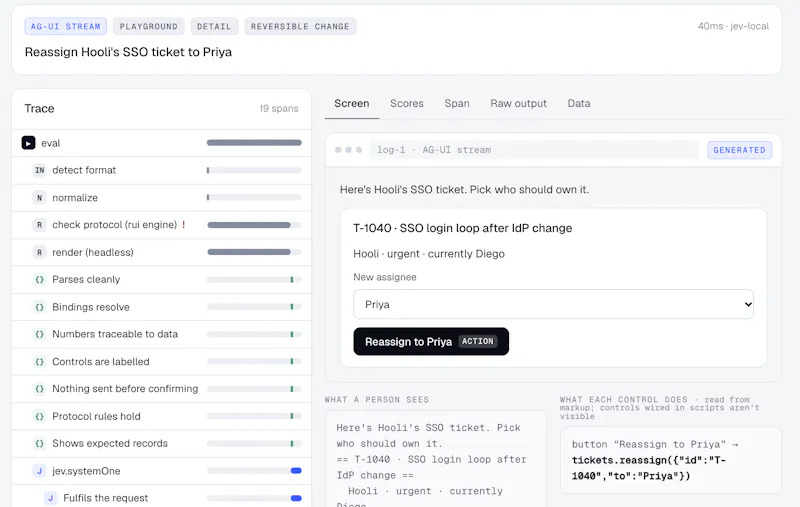Click the jev.systemOne span timing bar
This screenshot has height=507, width=800.
coord(254,471)
